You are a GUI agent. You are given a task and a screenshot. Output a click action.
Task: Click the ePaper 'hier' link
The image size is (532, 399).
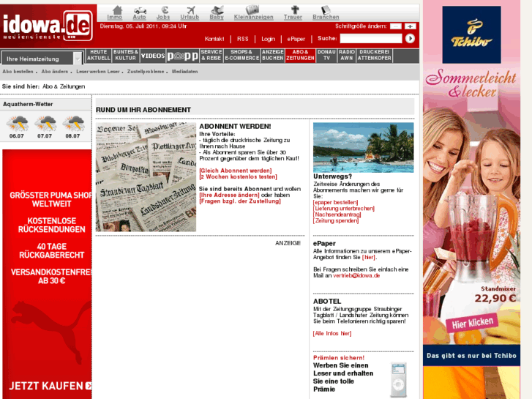[369, 258]
